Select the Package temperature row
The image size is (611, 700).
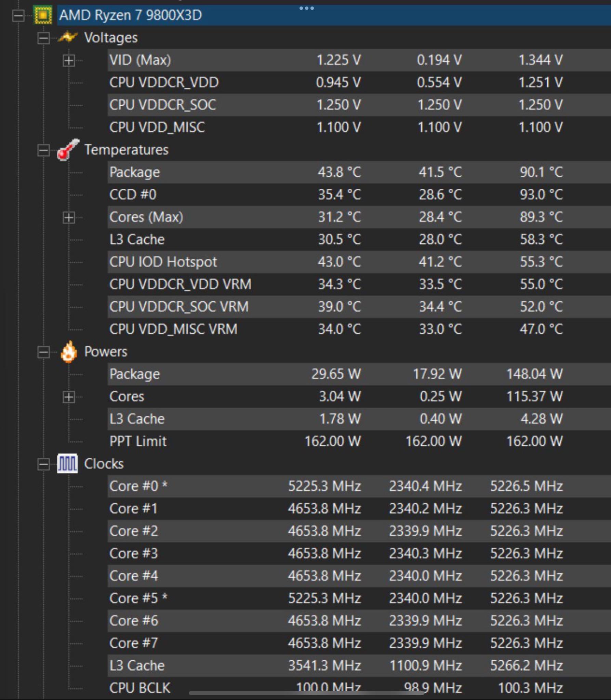pos(359,172)
